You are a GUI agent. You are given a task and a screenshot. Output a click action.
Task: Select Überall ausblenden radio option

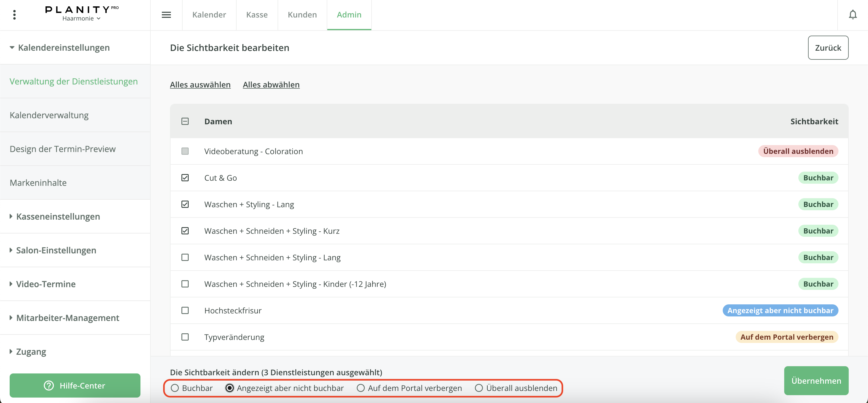479,388
